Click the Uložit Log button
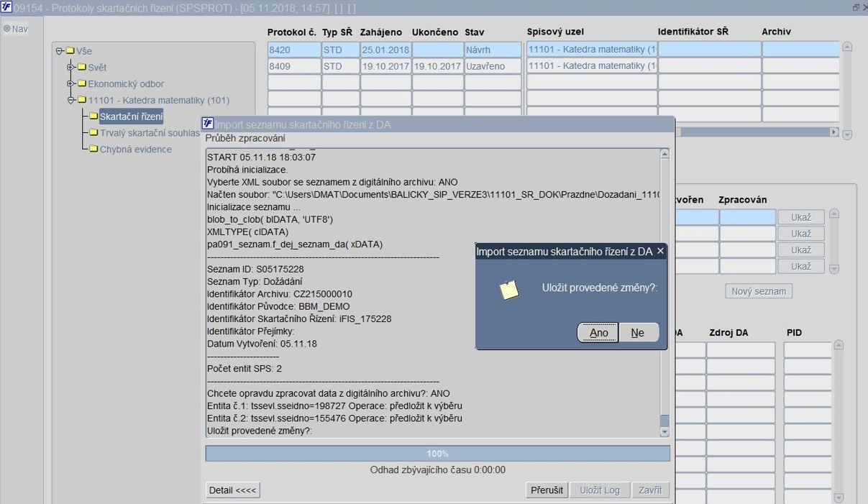 pyautogui.click(x=600, y=490)
